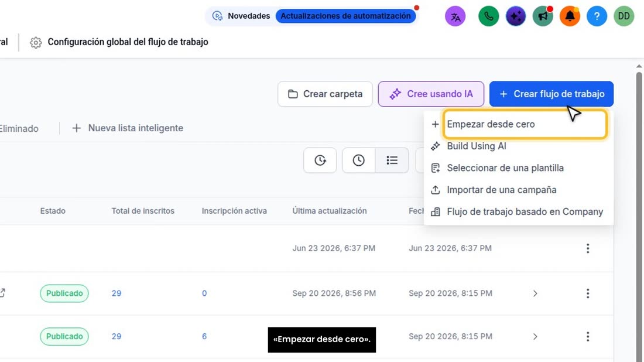Click the Novedades video icon
This screenshot has width=644, height=362.
point(217,16)
